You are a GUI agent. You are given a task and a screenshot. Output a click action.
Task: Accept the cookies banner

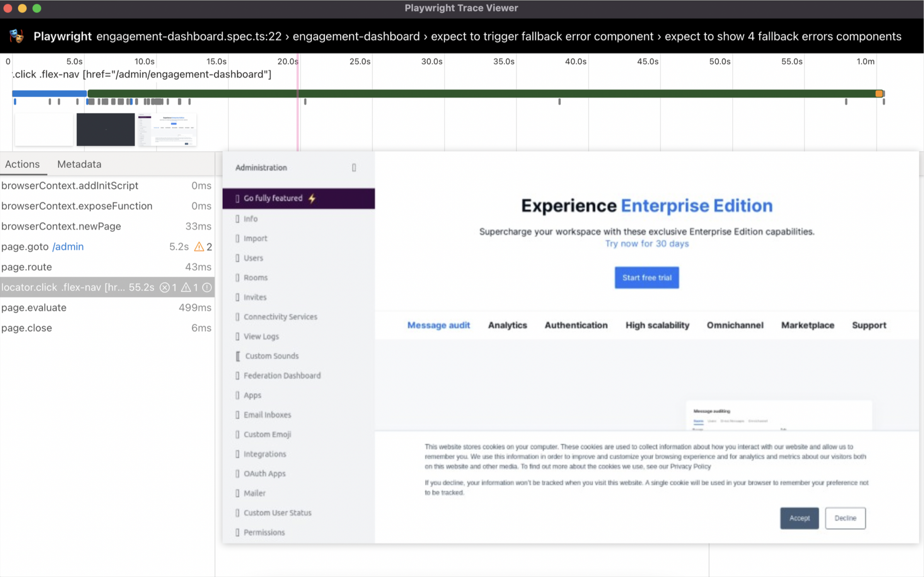(799, 518)
